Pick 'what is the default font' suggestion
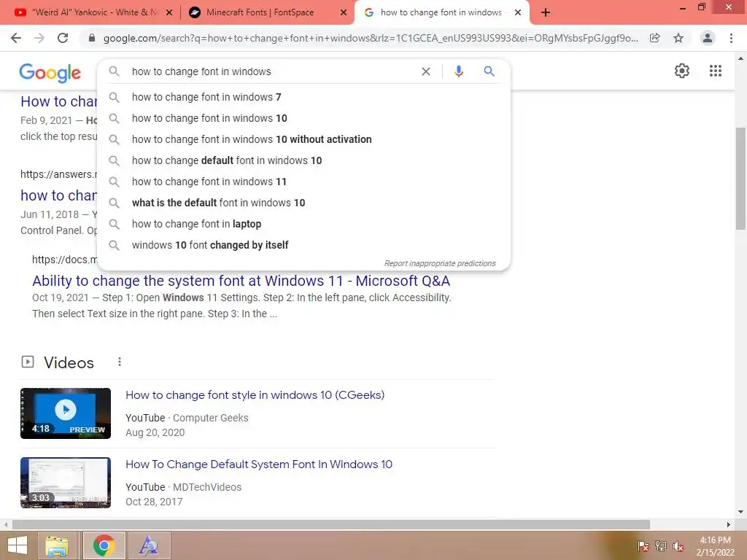 point(303,203)
